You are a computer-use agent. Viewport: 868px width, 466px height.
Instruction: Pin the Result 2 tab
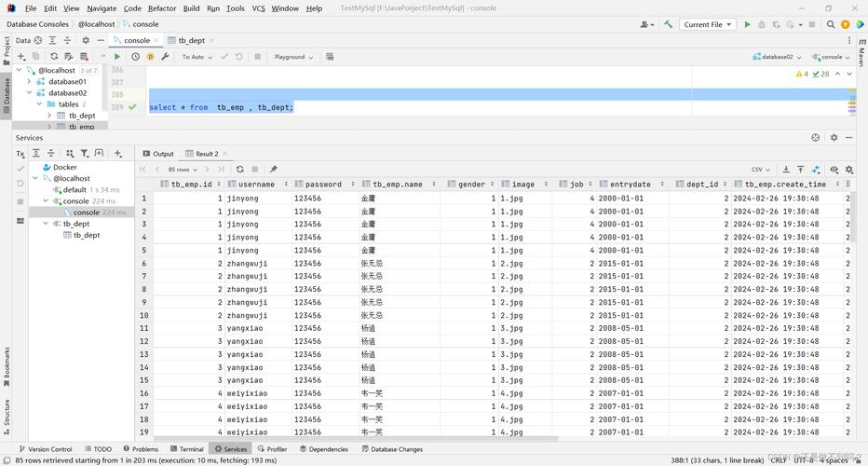coord(273,170)
